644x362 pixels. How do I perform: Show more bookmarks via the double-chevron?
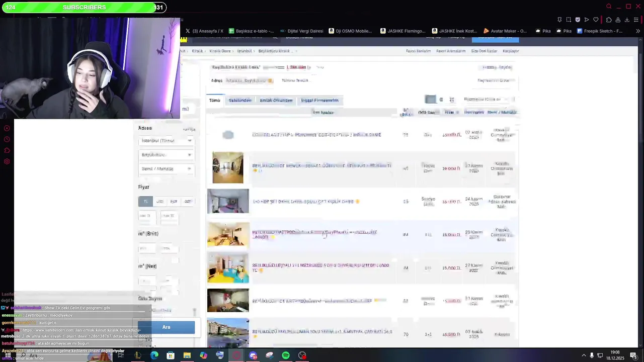click(638, 31)
